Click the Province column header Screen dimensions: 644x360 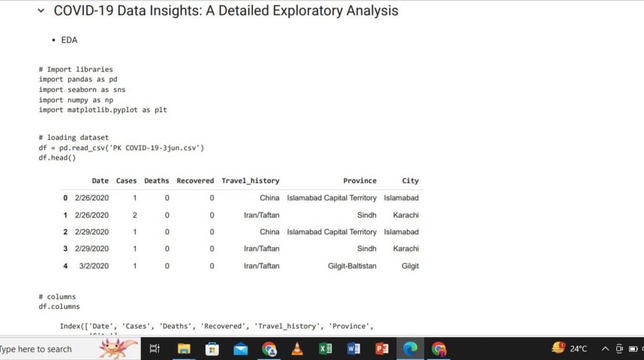tap(360, 181)
